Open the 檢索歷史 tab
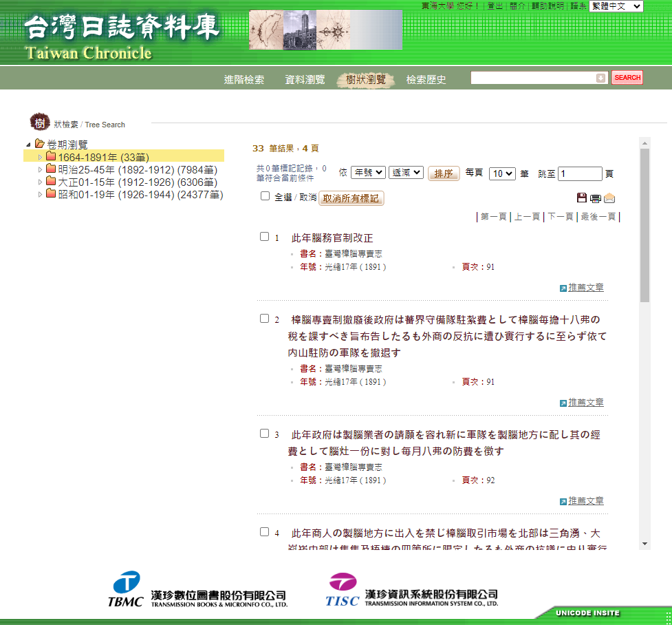Viewport: 672px width, 625px height. [x=426, y=80]
